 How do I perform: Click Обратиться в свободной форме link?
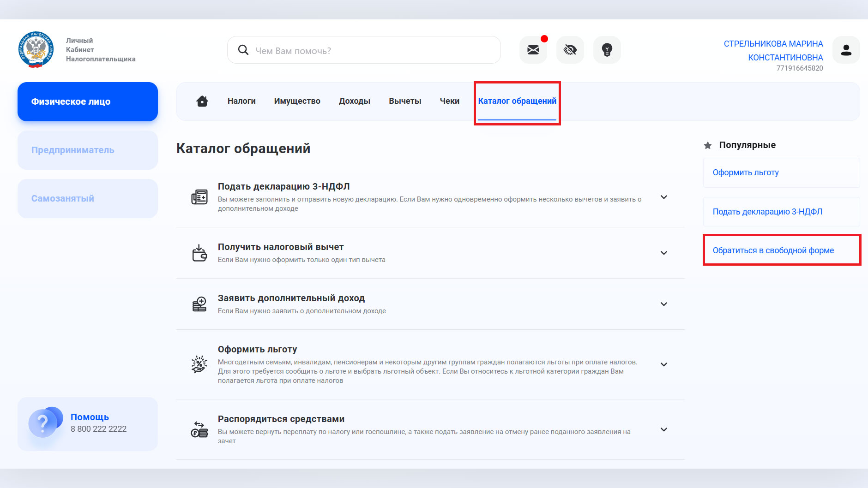click(773, 250)
